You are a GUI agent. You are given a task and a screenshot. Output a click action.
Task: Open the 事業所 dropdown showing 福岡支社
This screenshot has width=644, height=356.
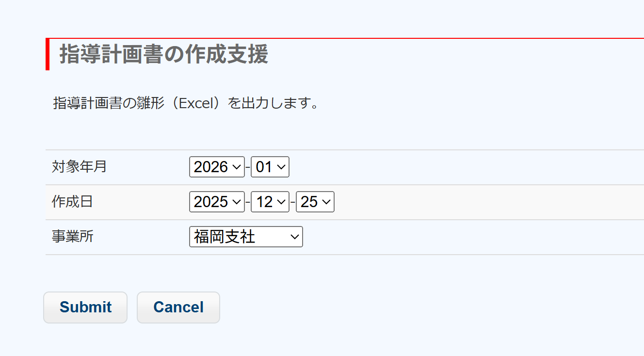pos(246,237)
